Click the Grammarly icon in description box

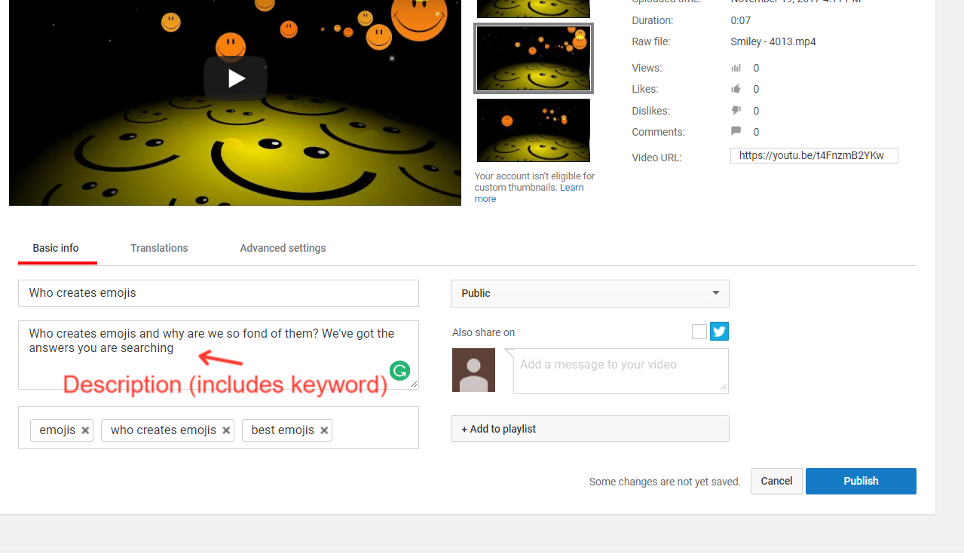(399, 370)
